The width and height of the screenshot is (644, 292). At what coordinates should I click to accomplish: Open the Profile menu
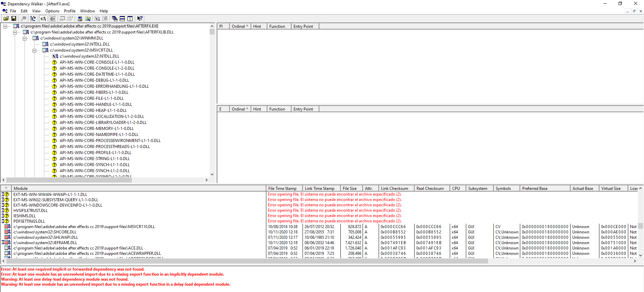pos(70,11)
